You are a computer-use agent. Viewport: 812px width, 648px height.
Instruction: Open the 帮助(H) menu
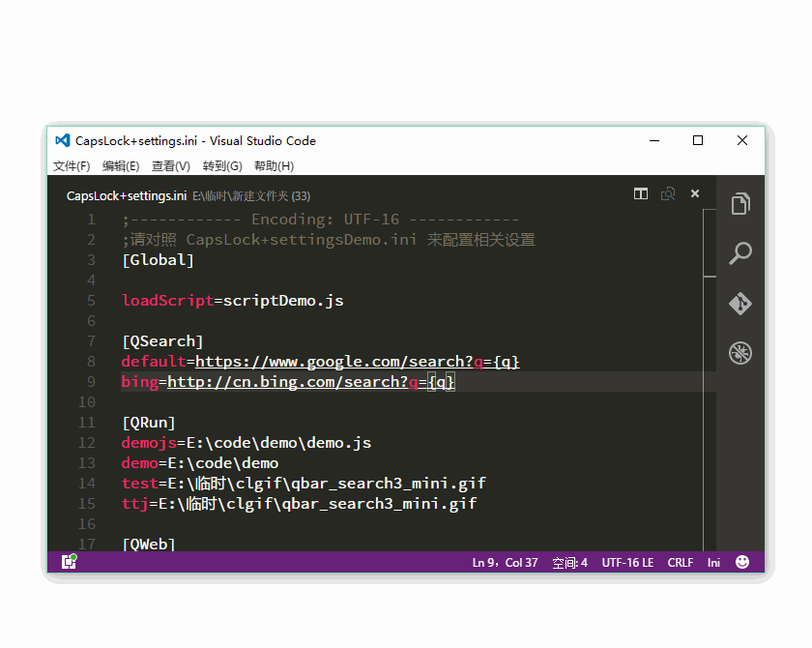[x=274, y=165]
